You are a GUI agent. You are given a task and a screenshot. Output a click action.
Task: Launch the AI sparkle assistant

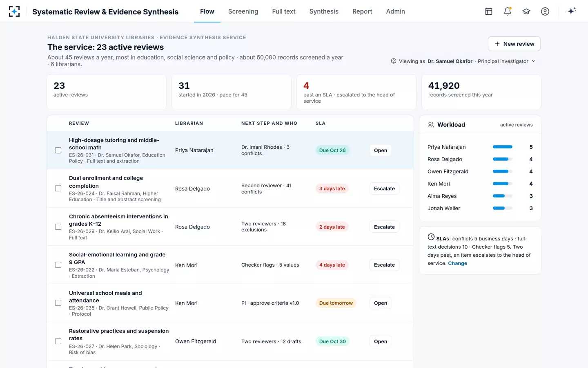point(572,11)
